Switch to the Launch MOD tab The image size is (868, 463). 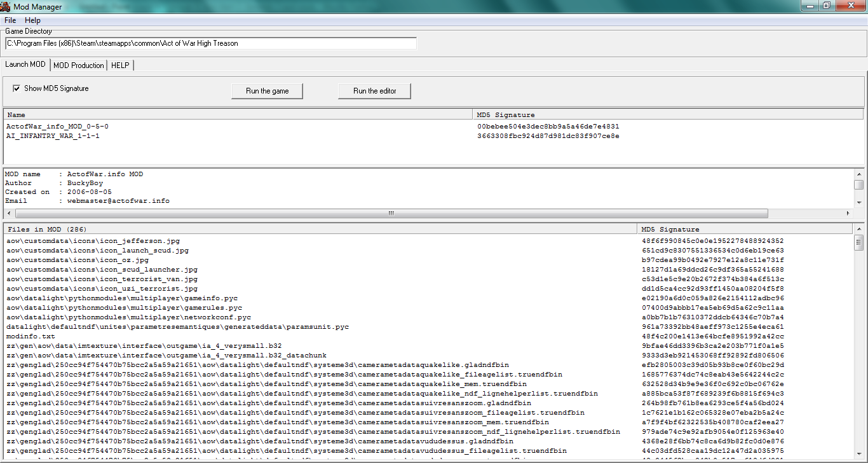click(x=25, y=64)
